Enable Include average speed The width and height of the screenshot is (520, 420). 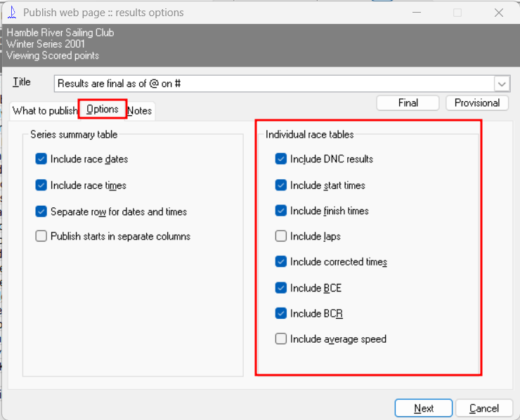(x=281, y=339)
